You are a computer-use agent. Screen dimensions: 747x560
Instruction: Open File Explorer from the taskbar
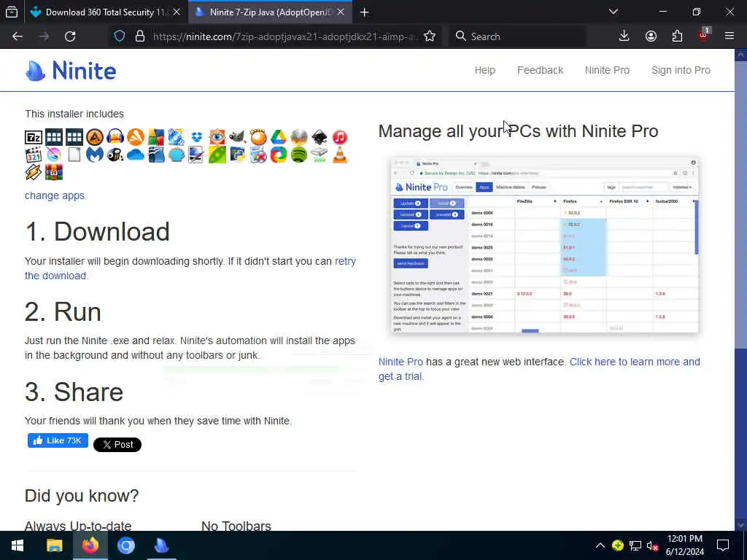tap(54, 545)
